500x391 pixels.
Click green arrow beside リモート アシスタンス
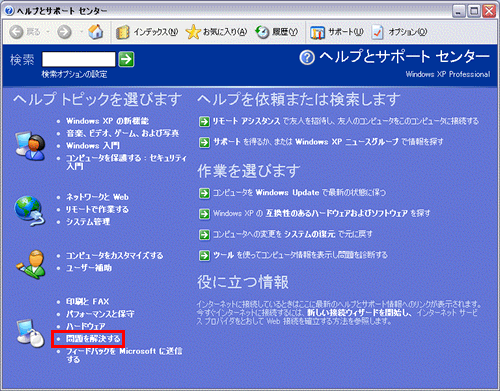204,122
